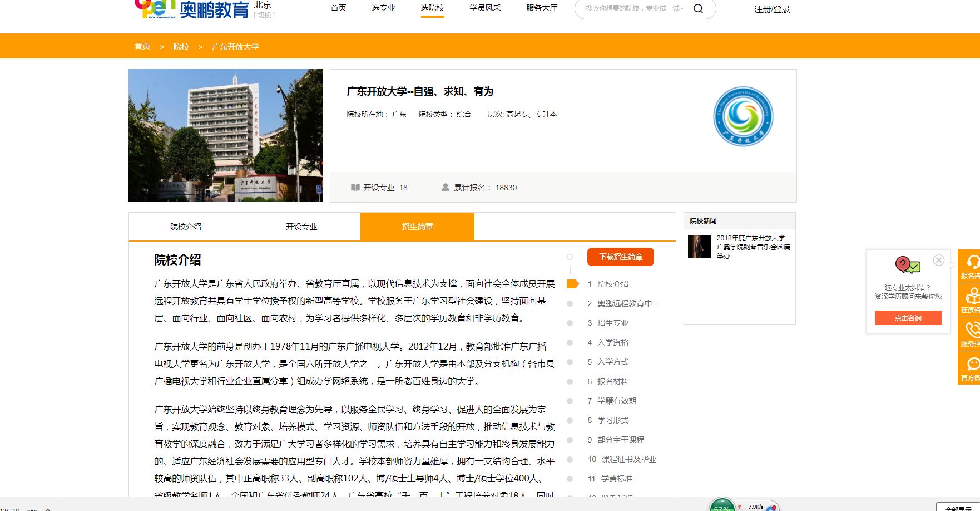Open the official WeChat chat icon
This screenshot has height=511, width=980.
(972, 364)
